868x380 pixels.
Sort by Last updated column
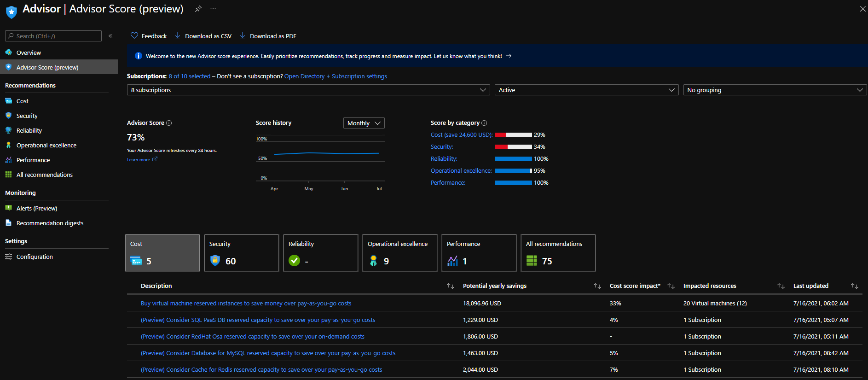click(855, 286)
